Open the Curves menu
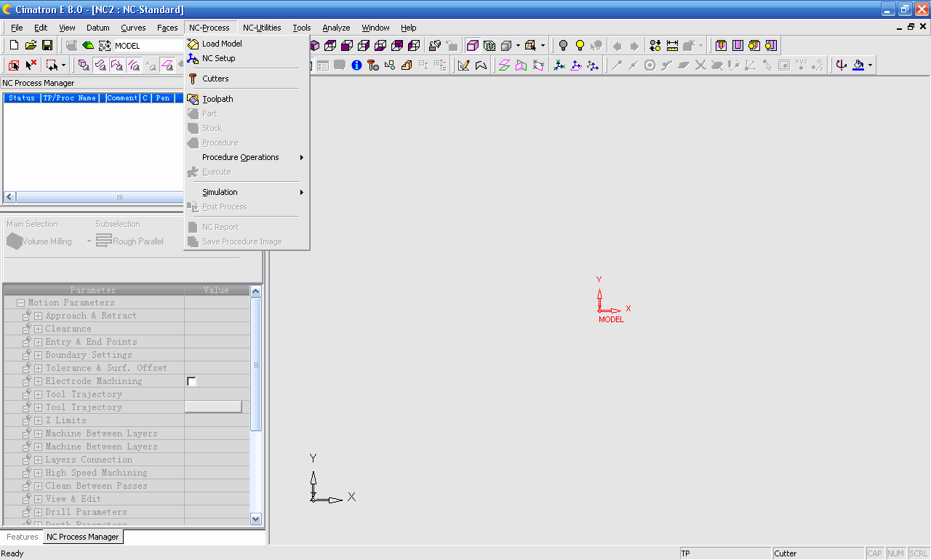 (x=133, y=28)
